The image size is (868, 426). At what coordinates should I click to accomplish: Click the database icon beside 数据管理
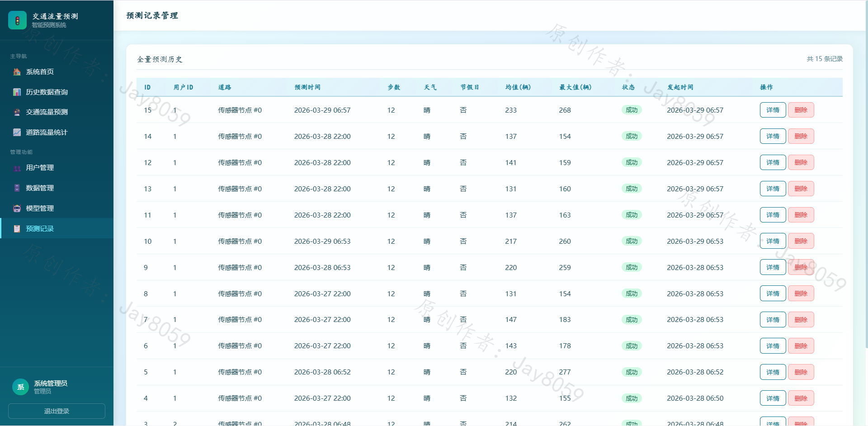17,188
